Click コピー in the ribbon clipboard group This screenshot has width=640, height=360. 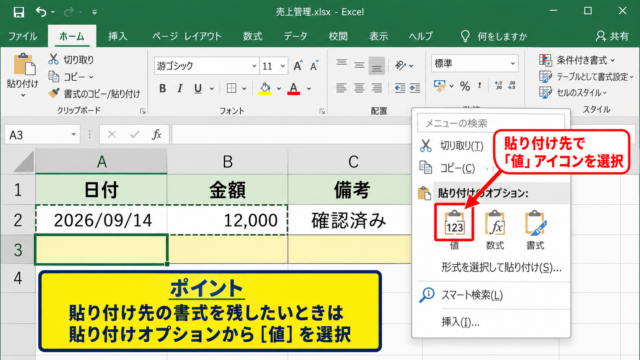[x=67, y=76]
